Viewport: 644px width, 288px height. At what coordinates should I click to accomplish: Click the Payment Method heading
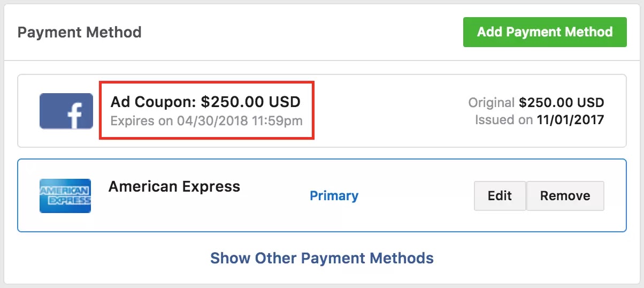point(80,32)
